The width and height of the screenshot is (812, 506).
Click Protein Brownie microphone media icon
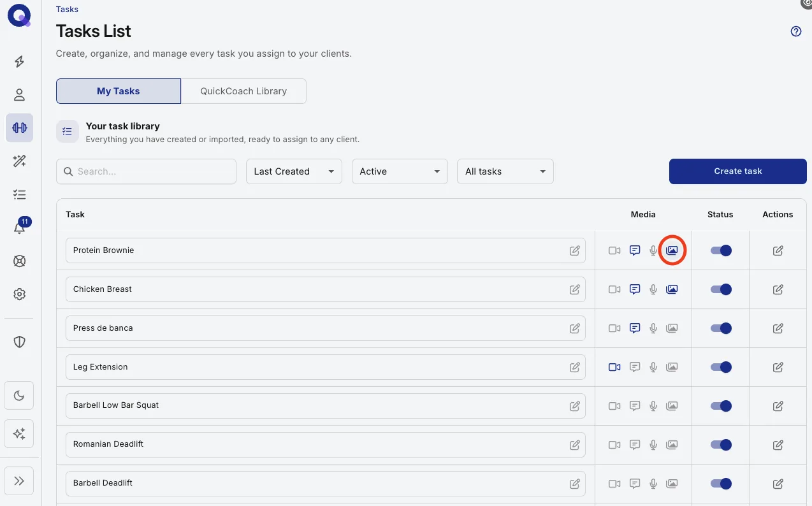coord(653,250)
